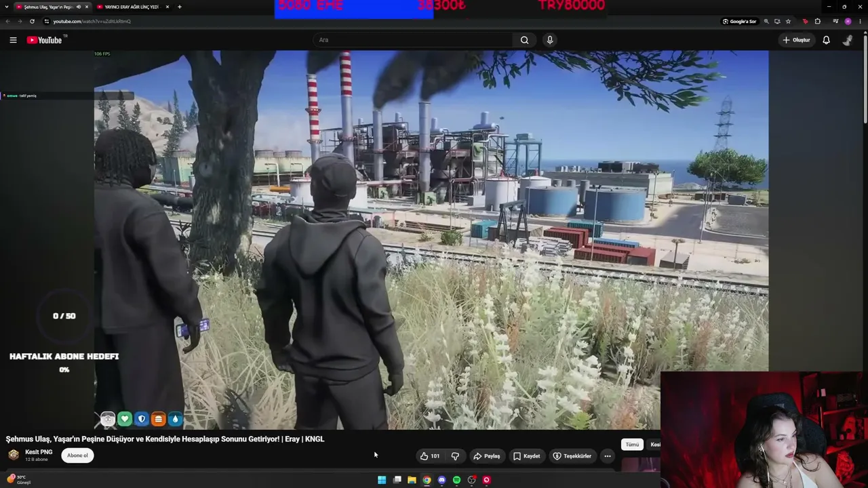
Task: Bookmark this page with the star
Action: 788,21
